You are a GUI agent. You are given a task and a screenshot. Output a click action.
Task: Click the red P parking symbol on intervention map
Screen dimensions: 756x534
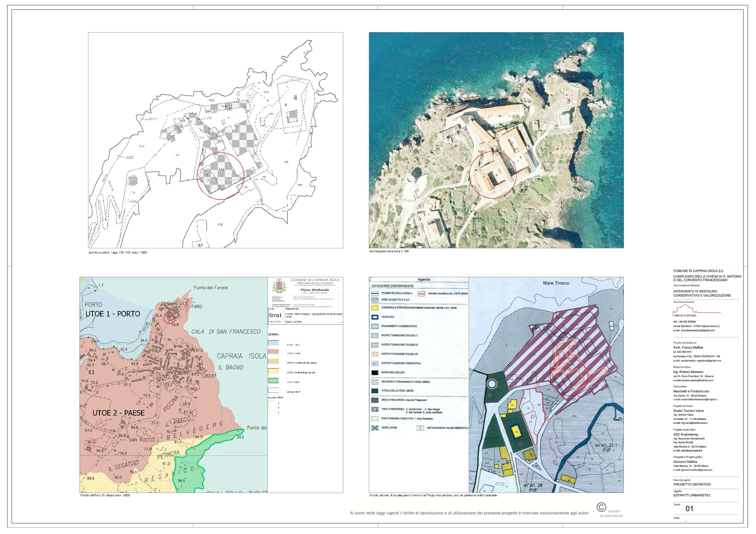[533, 417]
